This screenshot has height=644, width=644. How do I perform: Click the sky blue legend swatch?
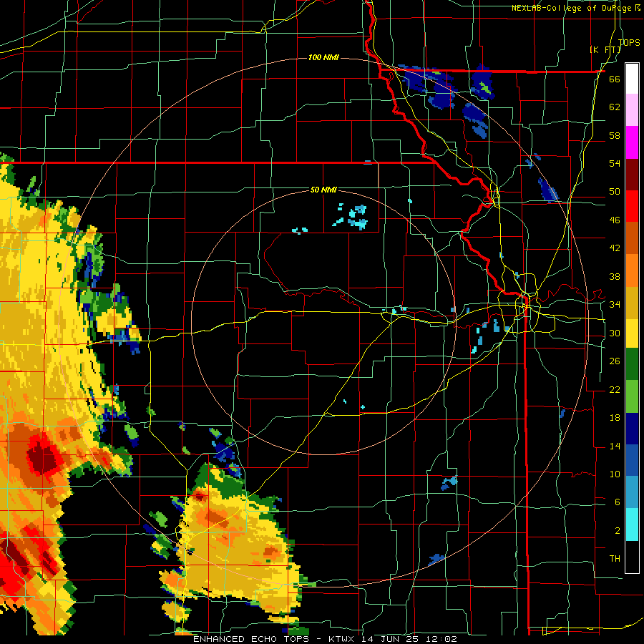(x=632, y=492)
